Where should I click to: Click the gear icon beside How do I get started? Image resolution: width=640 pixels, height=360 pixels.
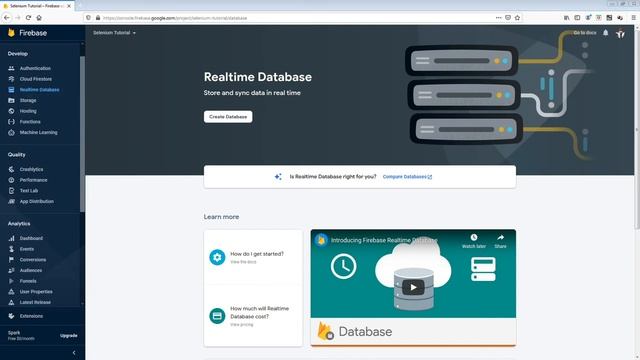pos(217,257)
